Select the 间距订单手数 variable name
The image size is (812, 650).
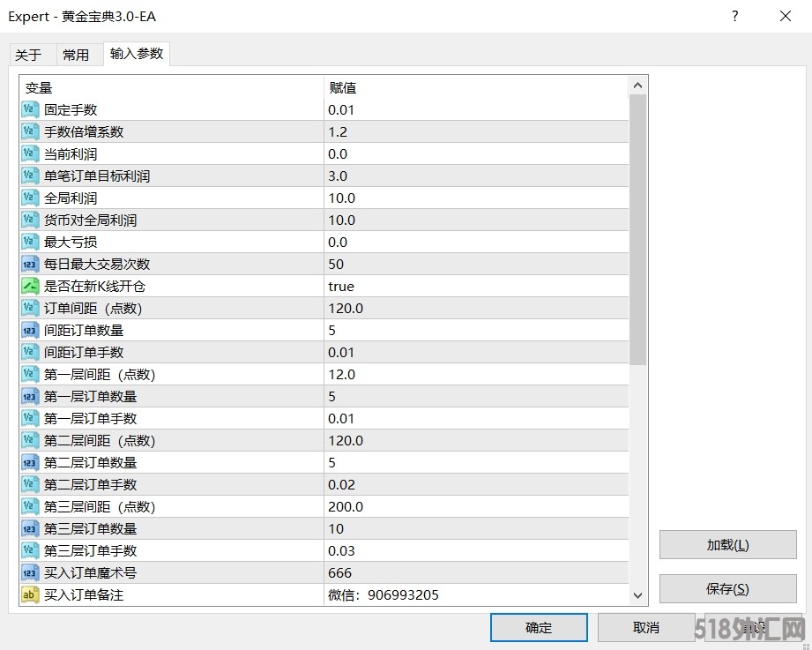(x=84, y=353)
